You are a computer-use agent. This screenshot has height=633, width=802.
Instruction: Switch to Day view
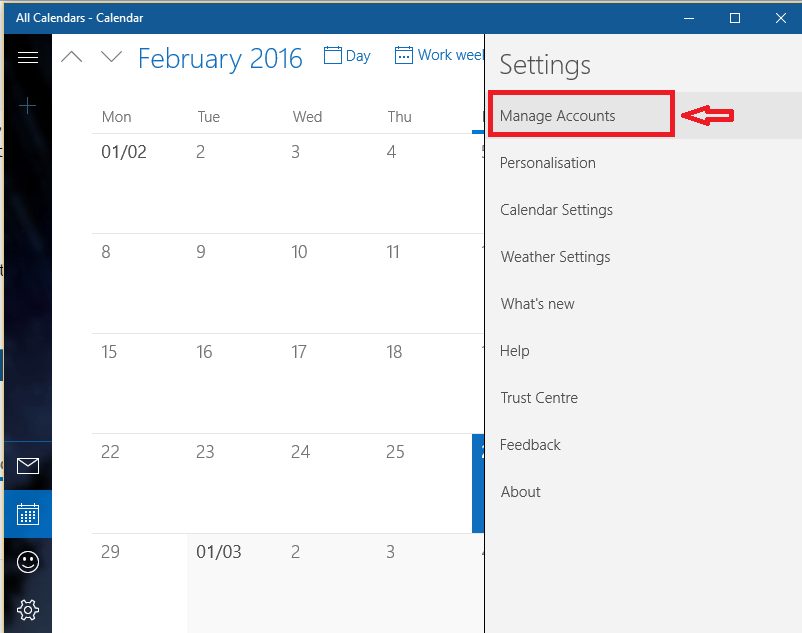(x=347, y=55)
